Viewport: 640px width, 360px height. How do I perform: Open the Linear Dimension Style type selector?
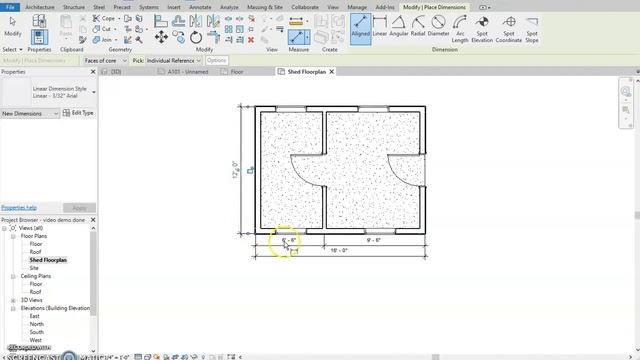point(49,92)
